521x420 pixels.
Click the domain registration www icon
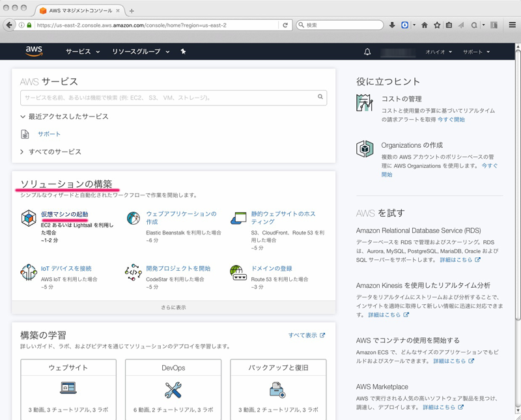coord(238,272)
